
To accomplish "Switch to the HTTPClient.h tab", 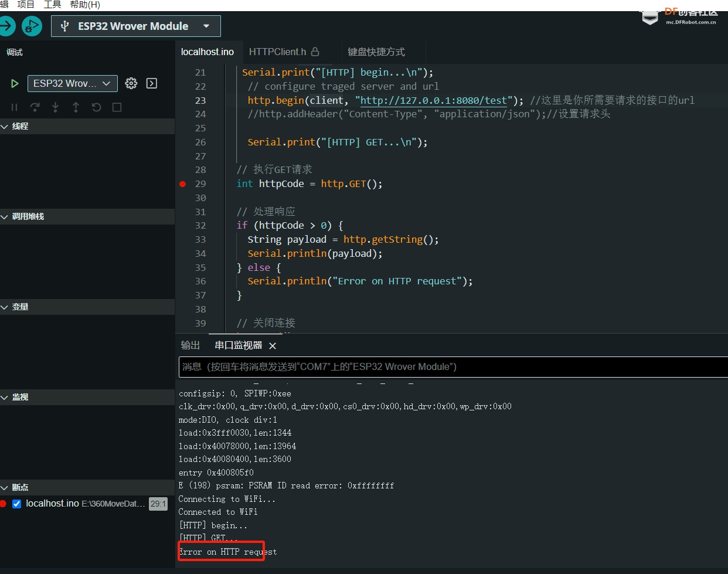I will click(277, 52).
